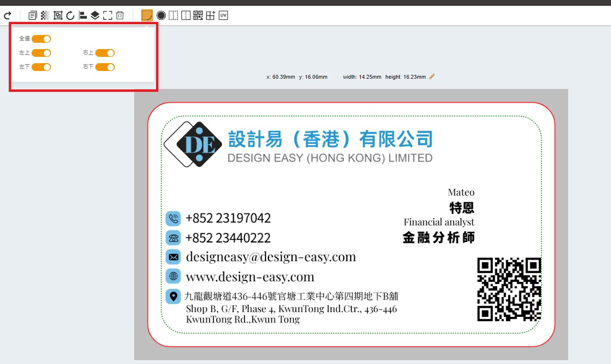
Task: Click the copy/duplicate document icon
Action: coord(33,16)
